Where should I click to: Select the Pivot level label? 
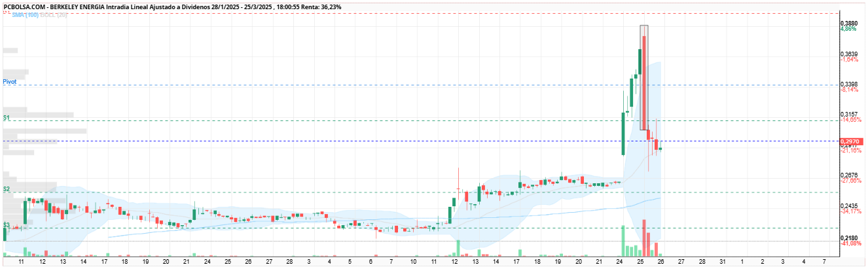tap(9, 82)
